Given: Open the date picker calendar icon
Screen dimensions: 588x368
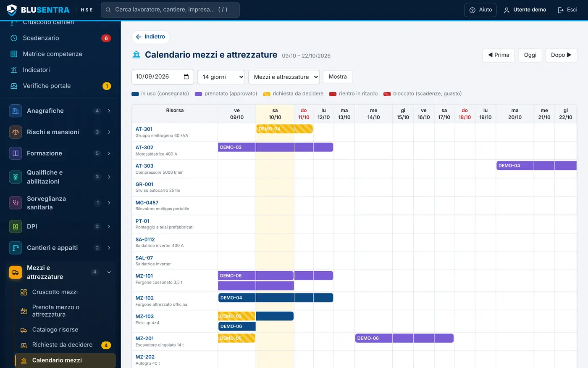Looking at the screenshot, I should pyautogui.click(x=186, y=77).
